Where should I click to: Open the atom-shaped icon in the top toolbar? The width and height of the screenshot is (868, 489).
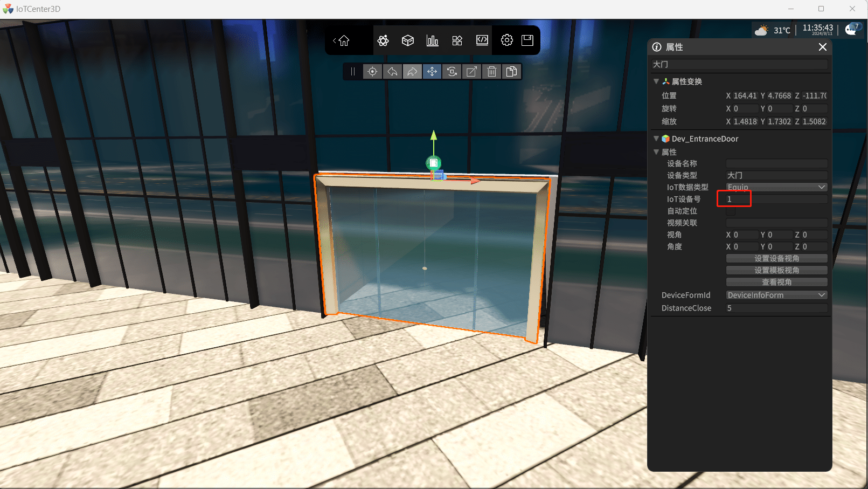383,40
